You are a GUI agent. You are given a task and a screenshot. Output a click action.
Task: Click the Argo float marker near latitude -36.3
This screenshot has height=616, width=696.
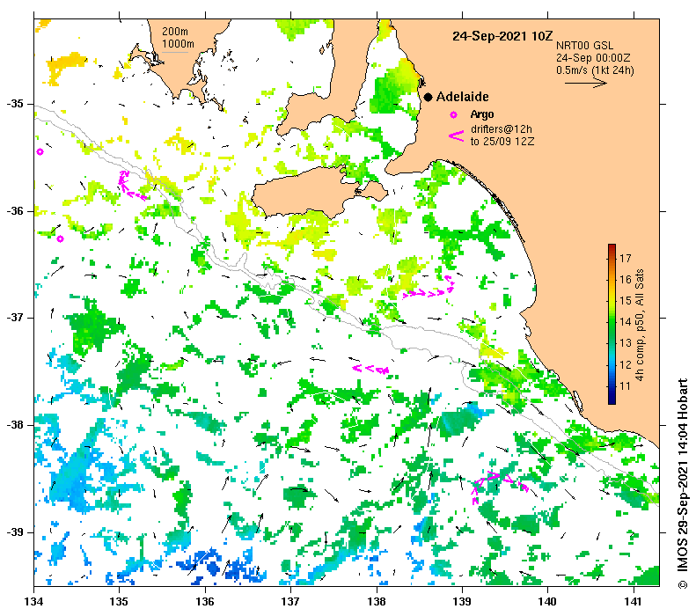(x=60, y=238)
